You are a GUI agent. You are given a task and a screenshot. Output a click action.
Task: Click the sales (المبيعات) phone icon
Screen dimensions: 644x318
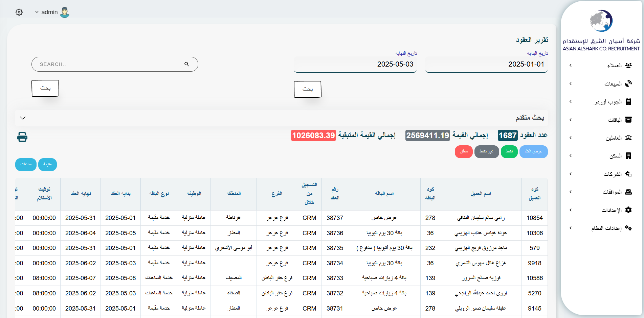pos(628,83)
